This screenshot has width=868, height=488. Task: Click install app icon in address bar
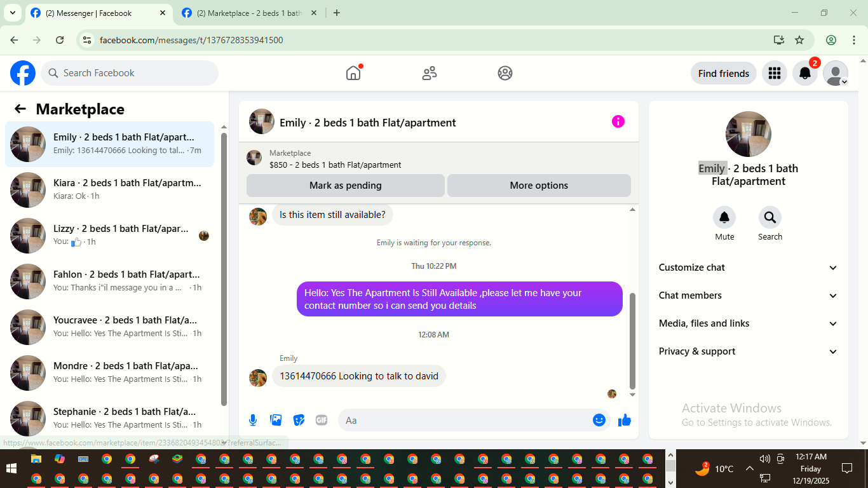779,40
